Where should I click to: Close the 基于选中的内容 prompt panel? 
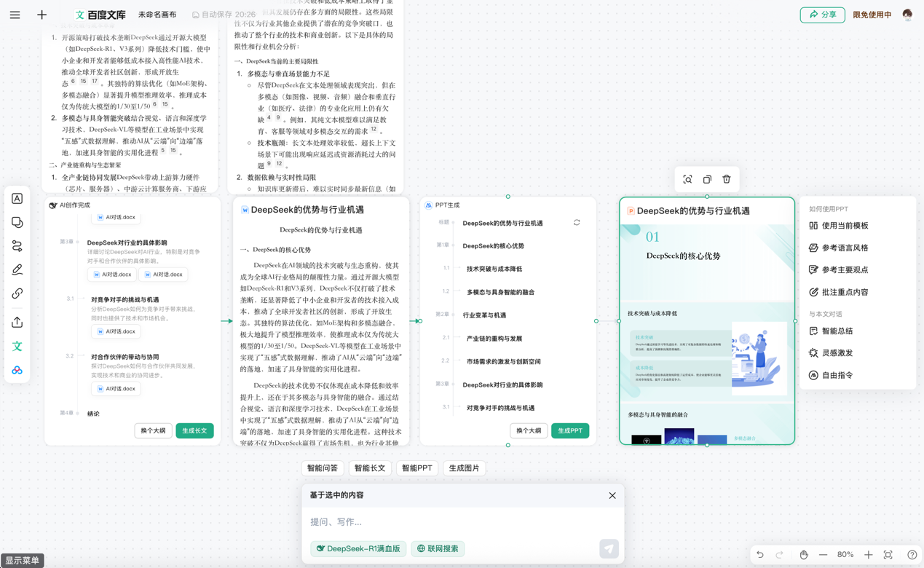(612, 495)
